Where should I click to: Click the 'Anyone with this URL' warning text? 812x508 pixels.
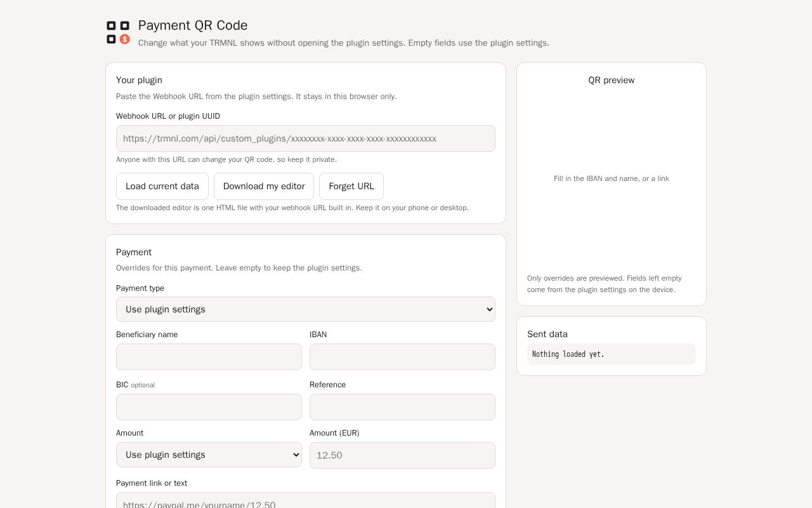tap(226, 159)
